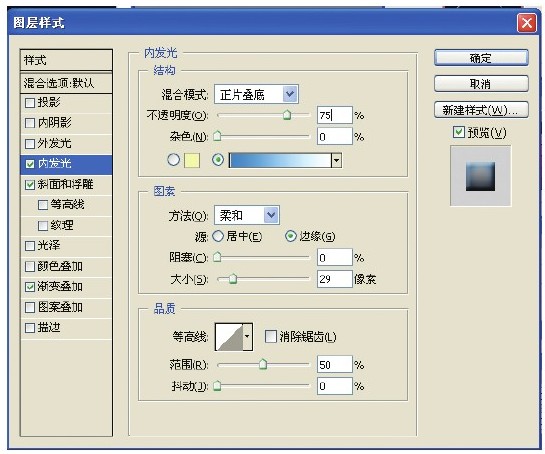Select 斜面和浮雕 in the styles list
This screenshot has height=454, width=545.
[66, 184]
